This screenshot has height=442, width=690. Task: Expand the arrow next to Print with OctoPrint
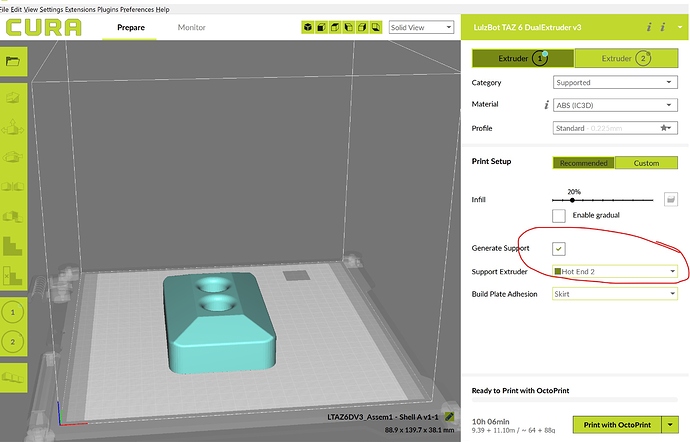click(670, 425)
